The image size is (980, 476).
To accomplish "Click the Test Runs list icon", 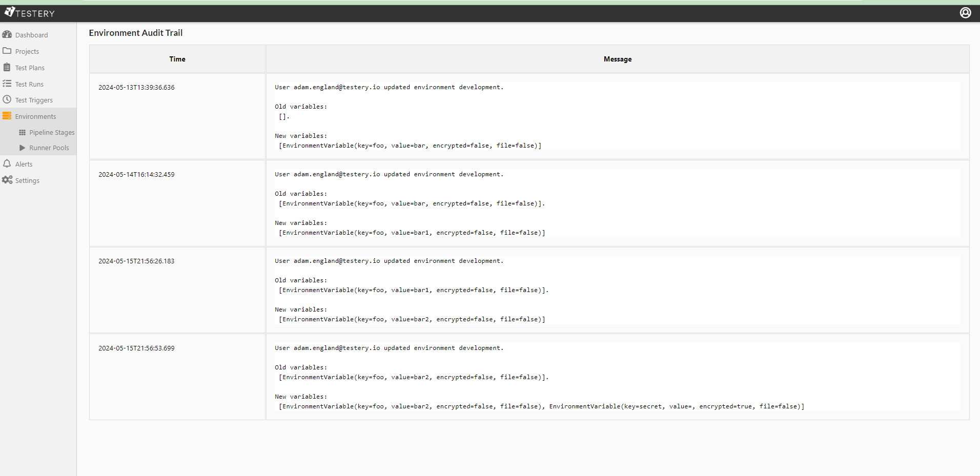I will pos(7,84).
